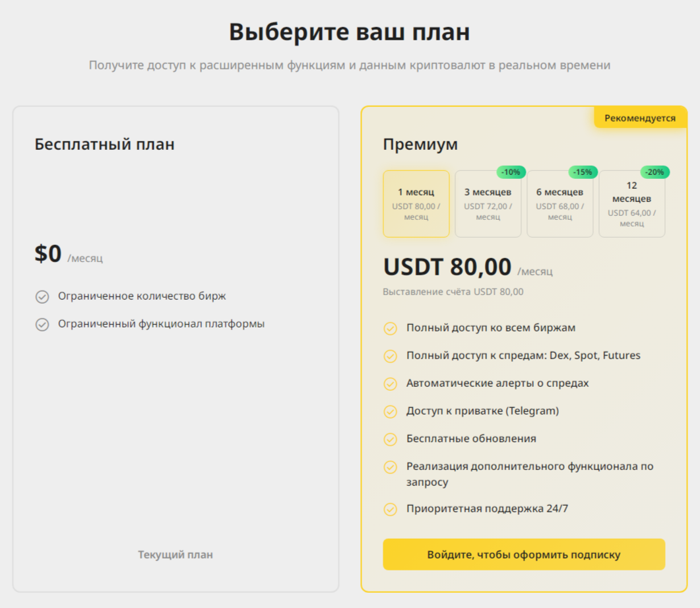Image resolution: width=700 pixels, height=608 pixels.
Task: Click the -10% discount badge
Action: (x=511, y=172)
